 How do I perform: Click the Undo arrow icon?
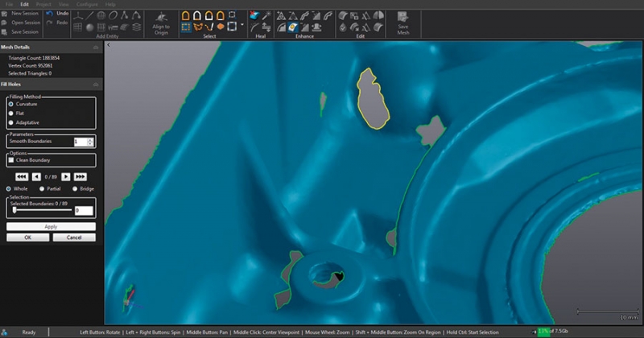click(x=51, y=14)
